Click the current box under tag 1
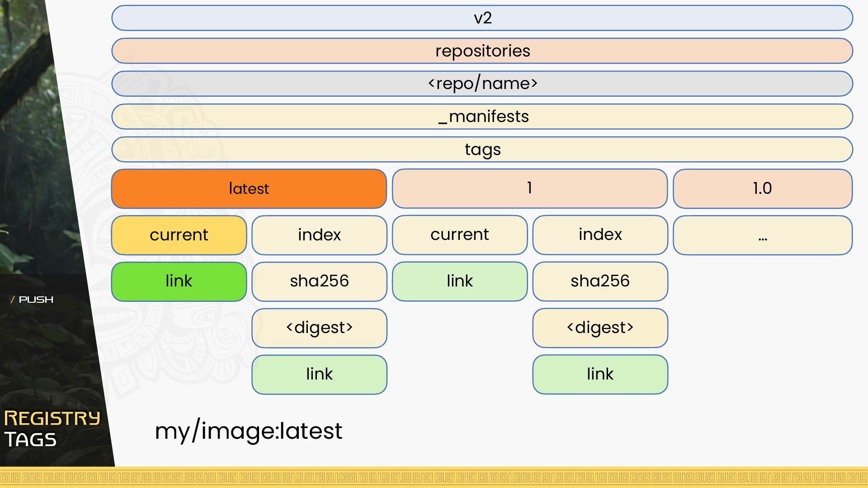This screenshot has width=868, height=488. (x=460, y=235)
